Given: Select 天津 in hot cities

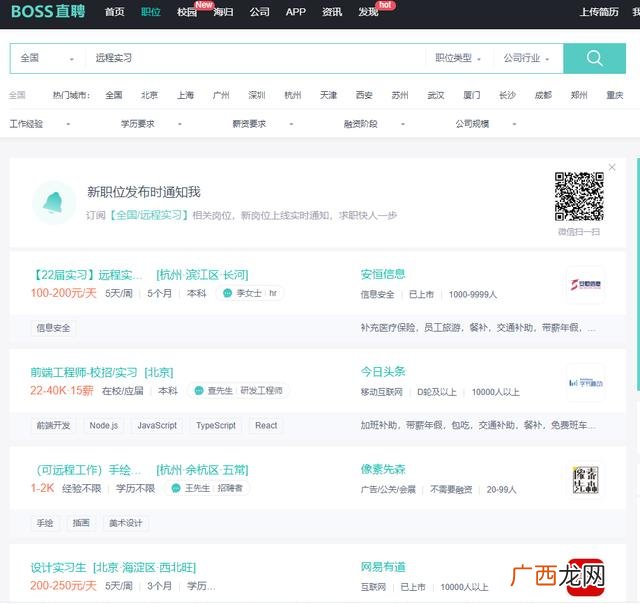Looking at the screenshot, I should tap(329, 95).
